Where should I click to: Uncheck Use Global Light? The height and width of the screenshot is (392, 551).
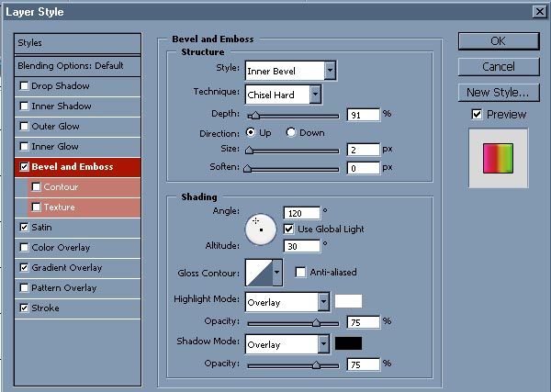[288, 229]
